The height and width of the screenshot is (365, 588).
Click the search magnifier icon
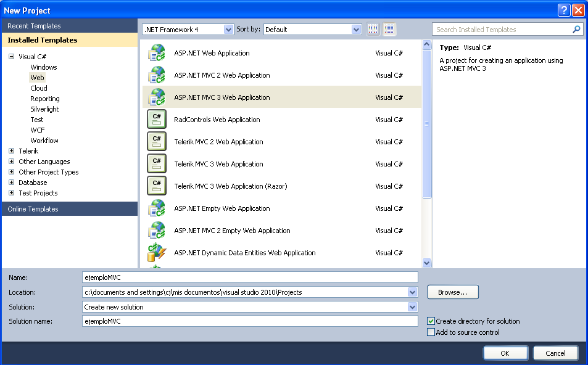click(576, 28)
